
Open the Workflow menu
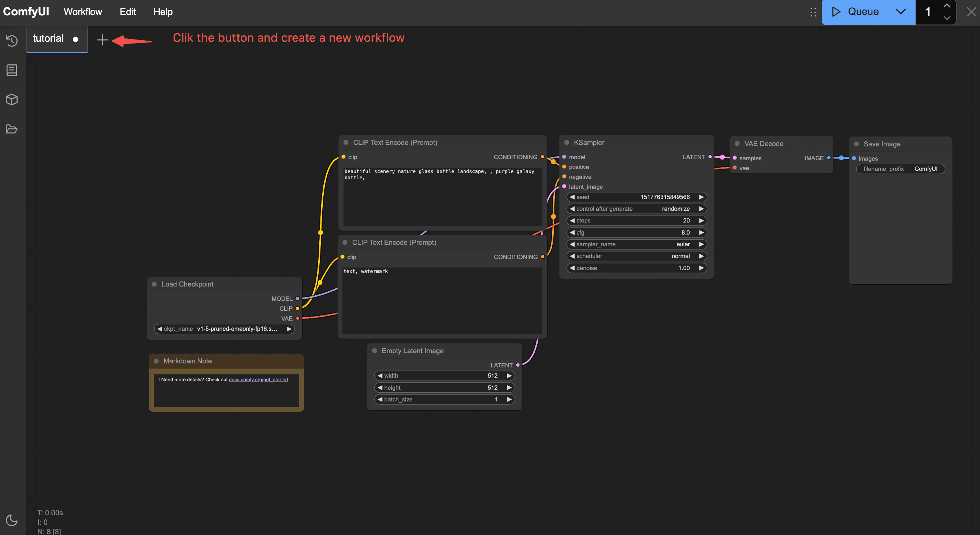82,11
